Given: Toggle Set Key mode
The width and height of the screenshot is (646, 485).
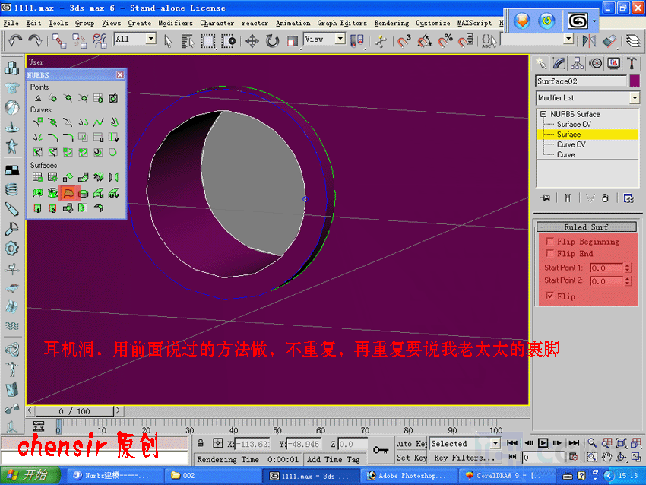Looking at the screenshot, I should tap(411, 457).
